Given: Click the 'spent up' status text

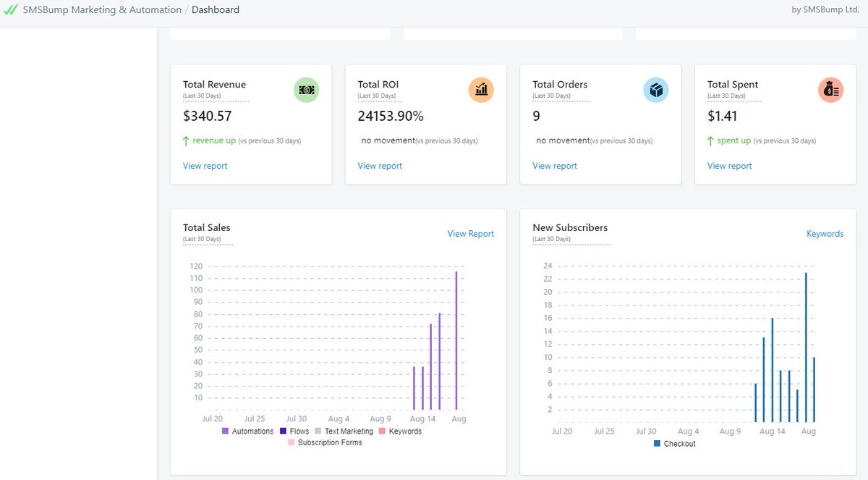Looking at the screenshot, I should pyautogui.click(x=734, y=140).
